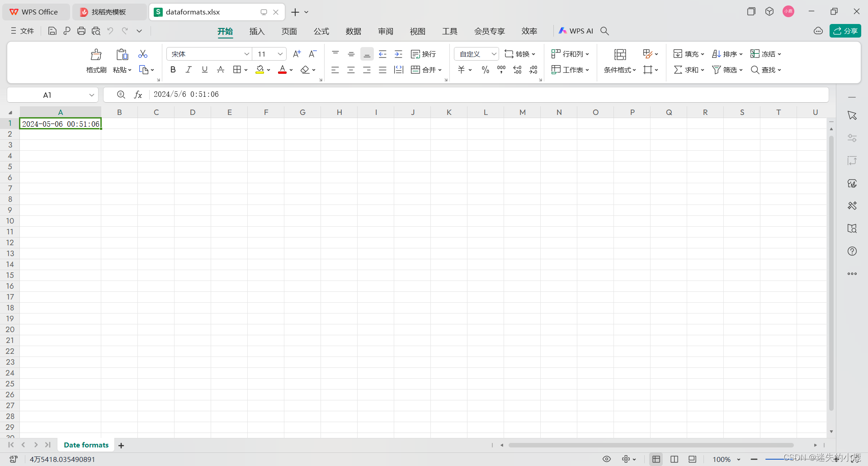This screenshot has height=466, width=868.
Task: Select column B header
Action: [119, 112]
